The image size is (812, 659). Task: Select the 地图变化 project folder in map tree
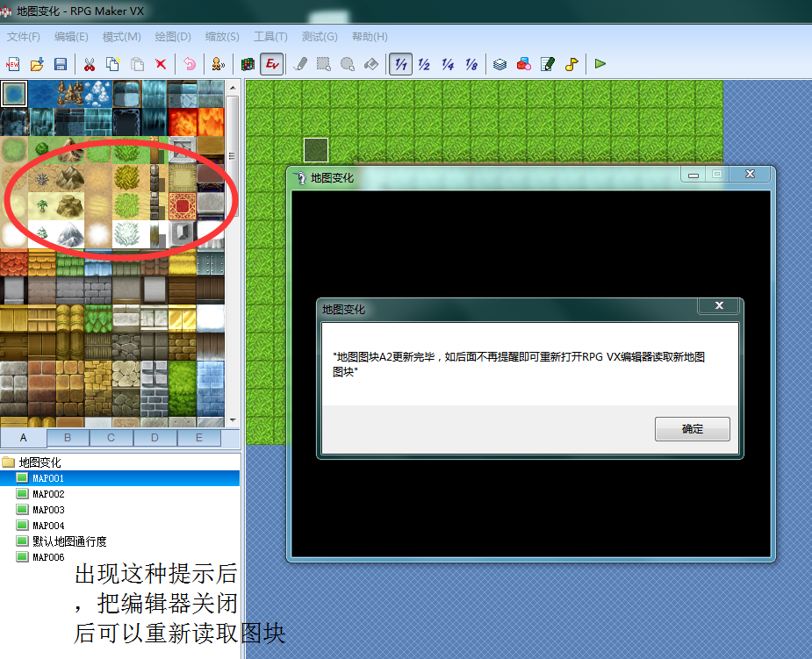click(40, 462)
